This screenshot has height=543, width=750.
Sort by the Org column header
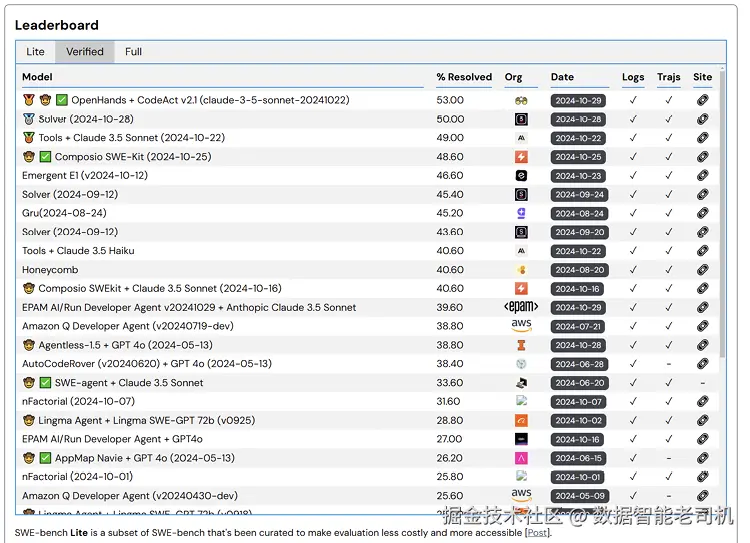tap(513, 77)
